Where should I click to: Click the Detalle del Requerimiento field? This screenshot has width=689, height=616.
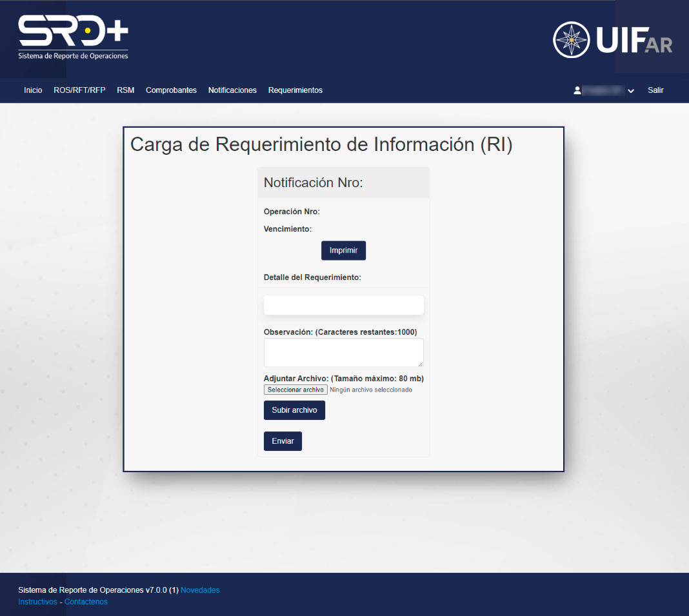tap(343, 305)
